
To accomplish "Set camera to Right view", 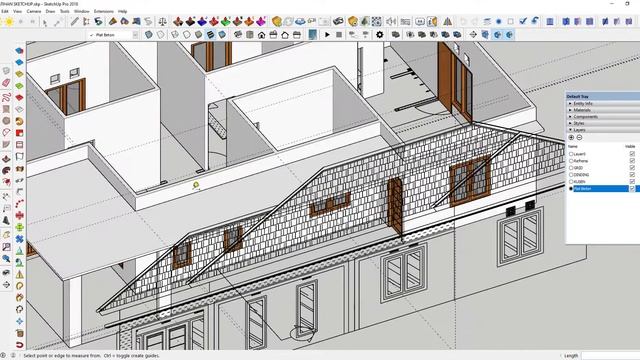I will point(273,35).
